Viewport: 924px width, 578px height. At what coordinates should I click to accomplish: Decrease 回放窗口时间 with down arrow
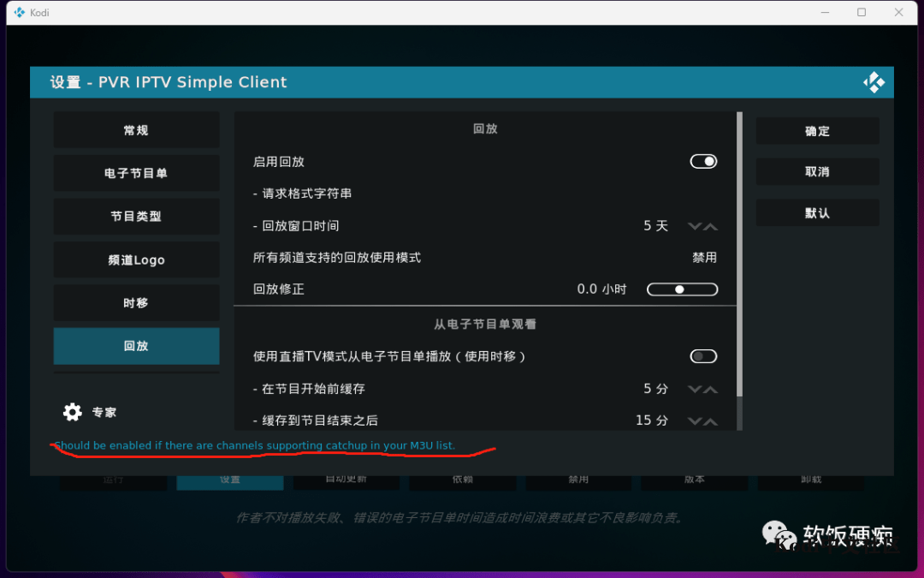click(695, 226)
